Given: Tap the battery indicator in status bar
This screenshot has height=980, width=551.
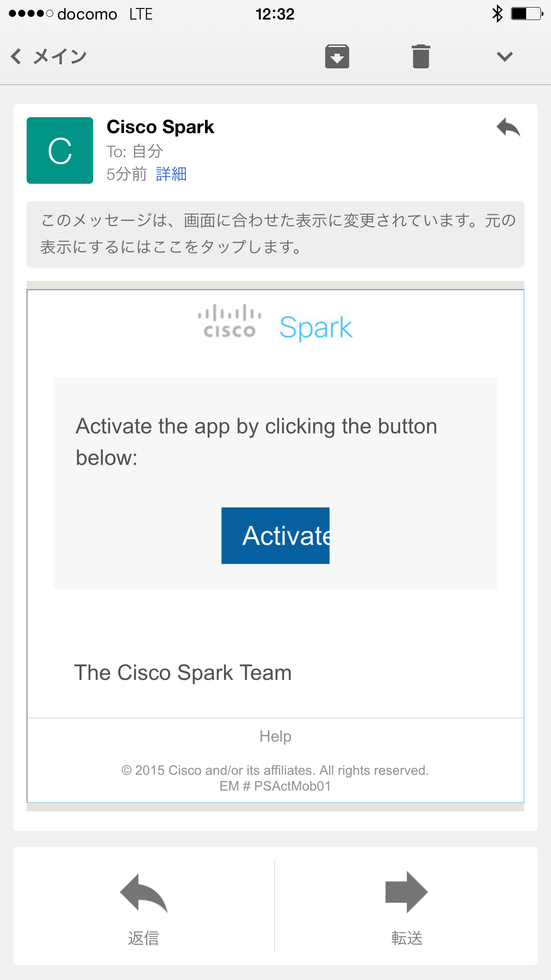Looking at the screenshot, I should click(527, 14).
